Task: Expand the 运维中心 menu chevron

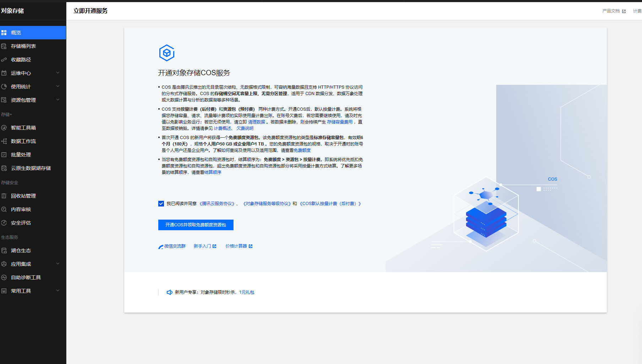Action: pos(58,73)
